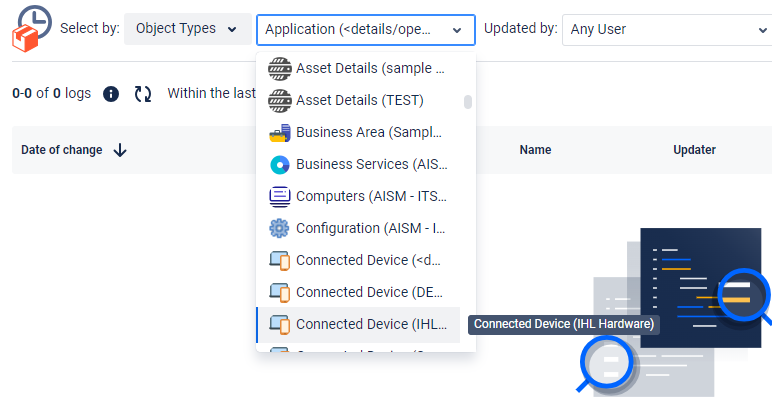Image resolution: width=772 pixels, height=411 pixels.
Task: Click the Name column header
Action: (535, 150)
